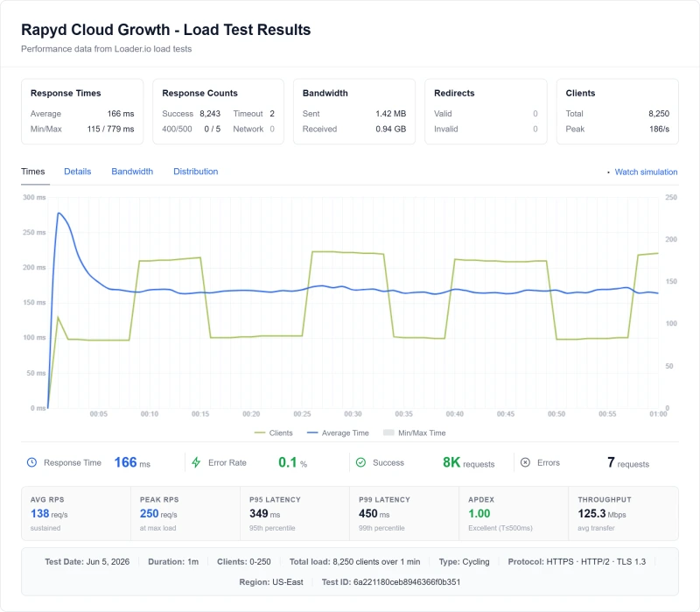The width and height of the screenshot is (700, 612).
Task: Click the AVG RPS 138 req/s value
Action: click(49, 514)
